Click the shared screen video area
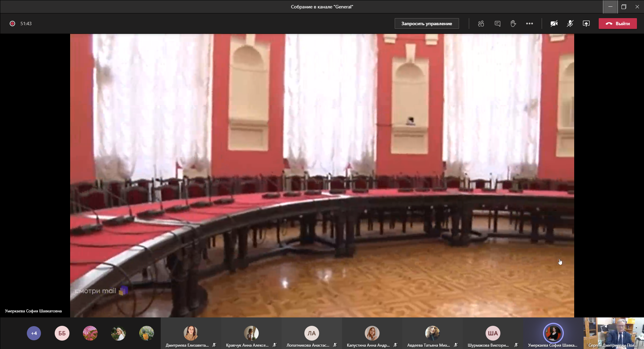This screenshot has width=644, height=349. point(322,175)
